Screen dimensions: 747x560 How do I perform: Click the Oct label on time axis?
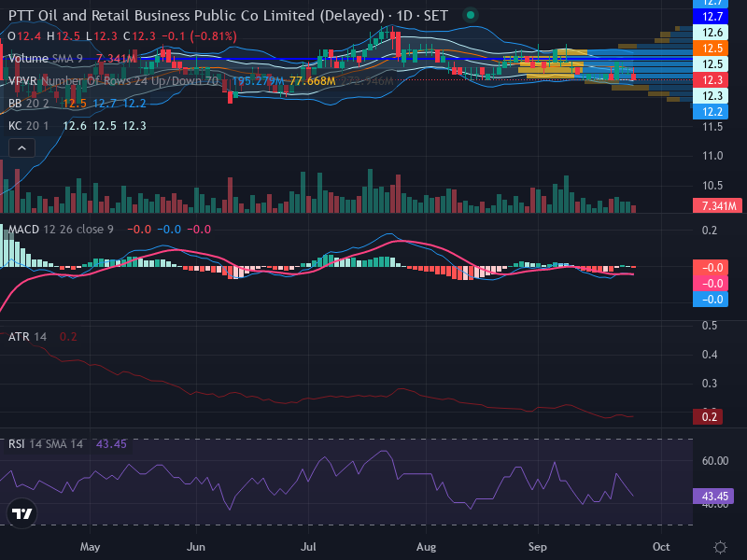coord(661,547)
